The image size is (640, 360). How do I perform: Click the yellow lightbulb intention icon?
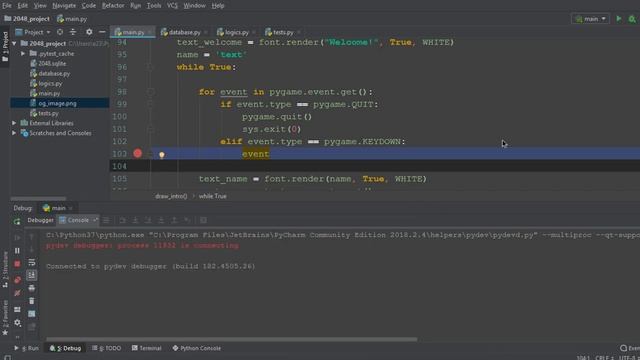[x=162, y=155]
